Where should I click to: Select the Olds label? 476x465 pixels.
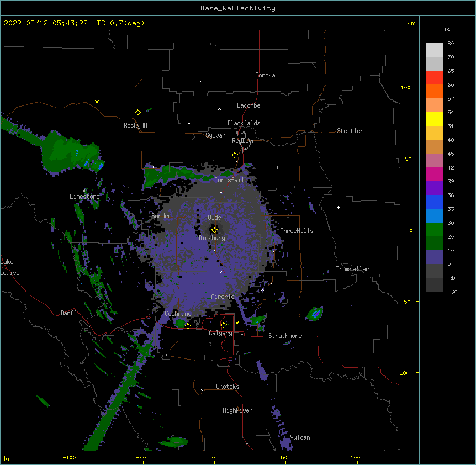point(214,218)
